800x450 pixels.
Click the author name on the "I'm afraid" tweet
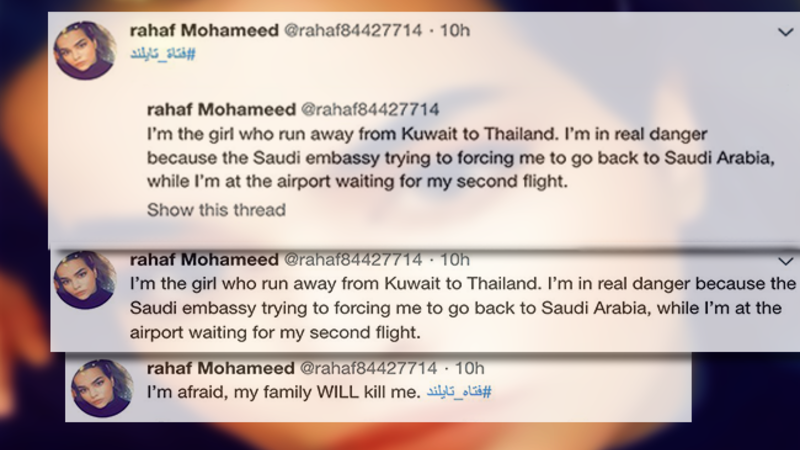click(x=220, y=368)
